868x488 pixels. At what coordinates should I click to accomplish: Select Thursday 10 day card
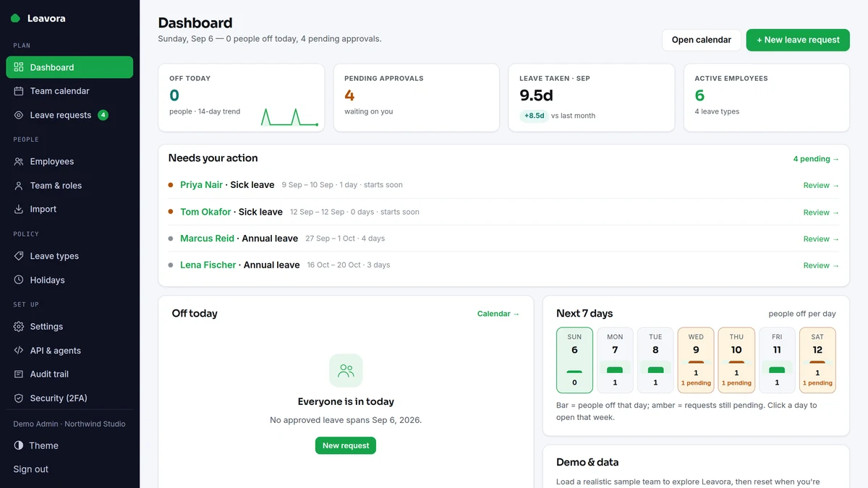[x=736, y=360]
